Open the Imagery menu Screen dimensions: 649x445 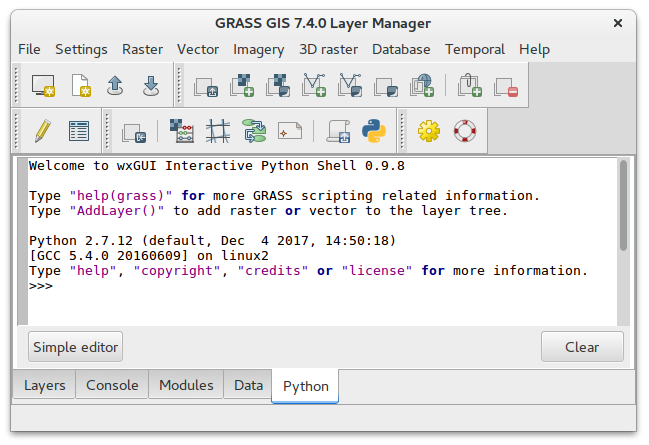pyautogui.click(x=259, y=49)
